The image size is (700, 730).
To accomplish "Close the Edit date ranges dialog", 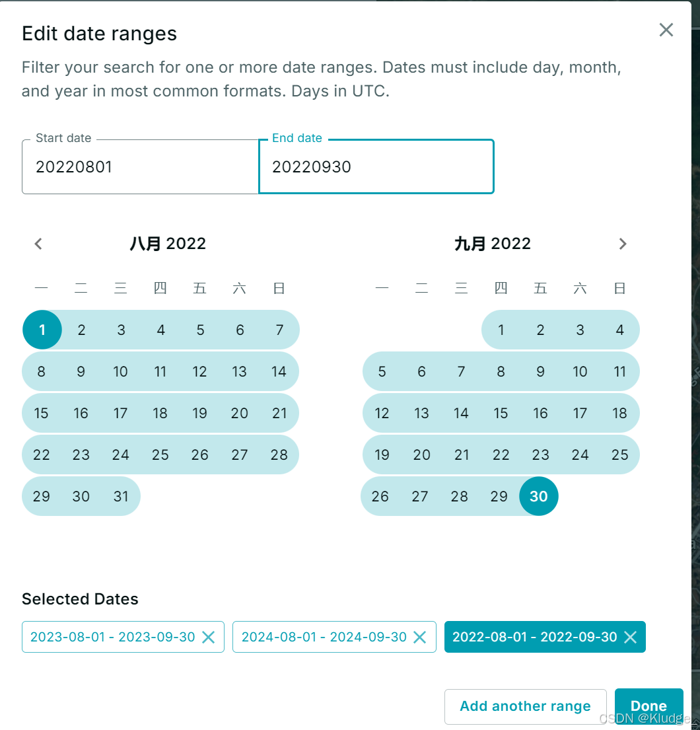I will [x=666, y=30].
